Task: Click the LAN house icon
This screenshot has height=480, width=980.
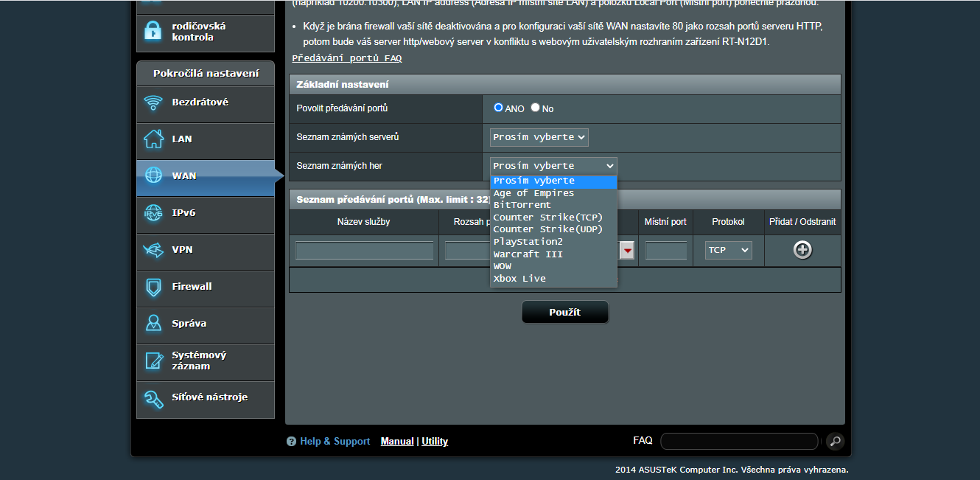Action: pos(153,139)
